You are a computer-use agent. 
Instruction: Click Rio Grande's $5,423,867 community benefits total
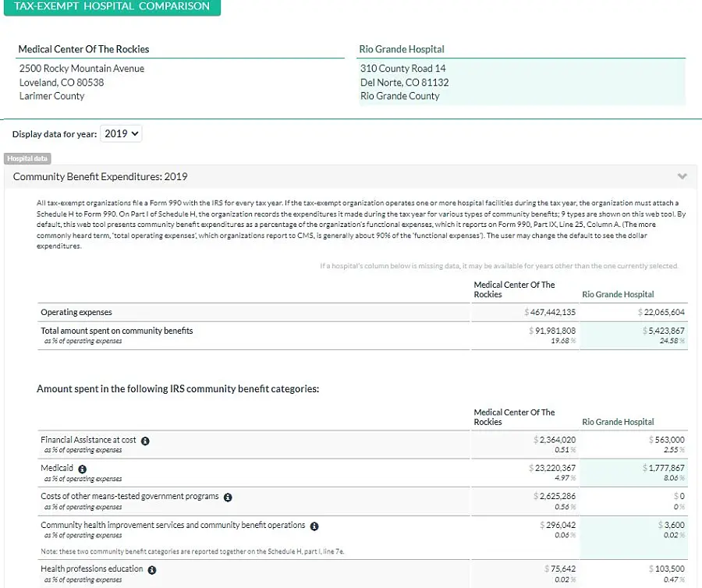coord(661,331)
